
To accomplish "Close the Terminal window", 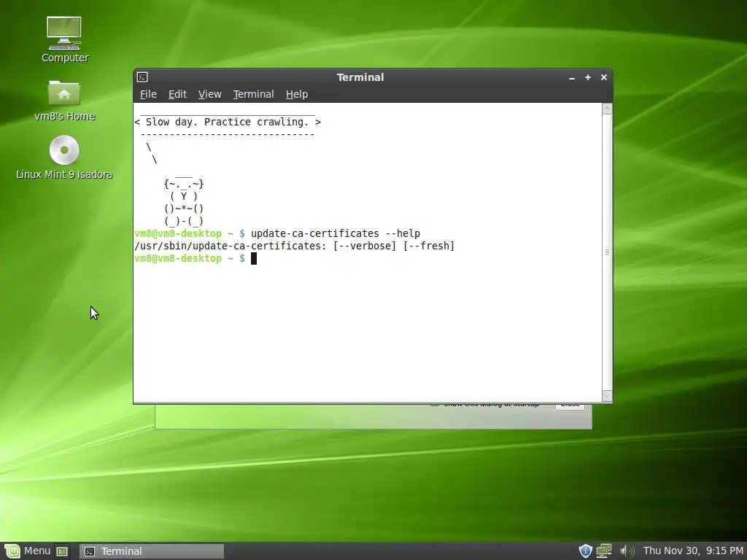I will click(604, 77).
